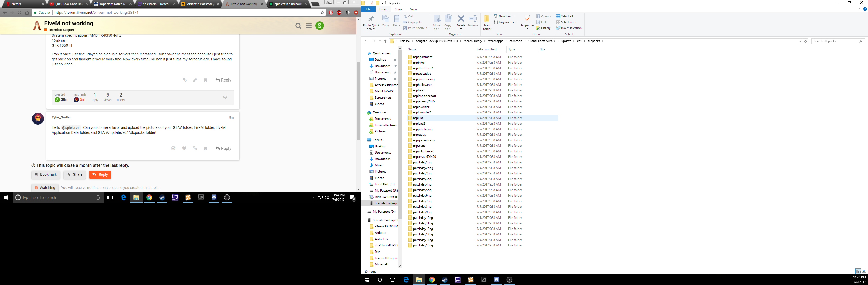The width and height of the screenshot is (868, 285).
Task: Click the Paste icon in ribbon
Action: point(396,21)
